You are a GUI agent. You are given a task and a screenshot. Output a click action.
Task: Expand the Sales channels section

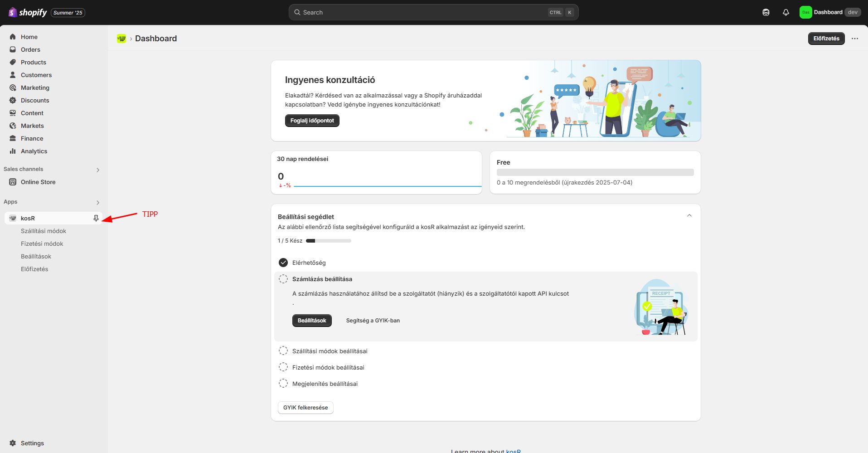point(98,170)
